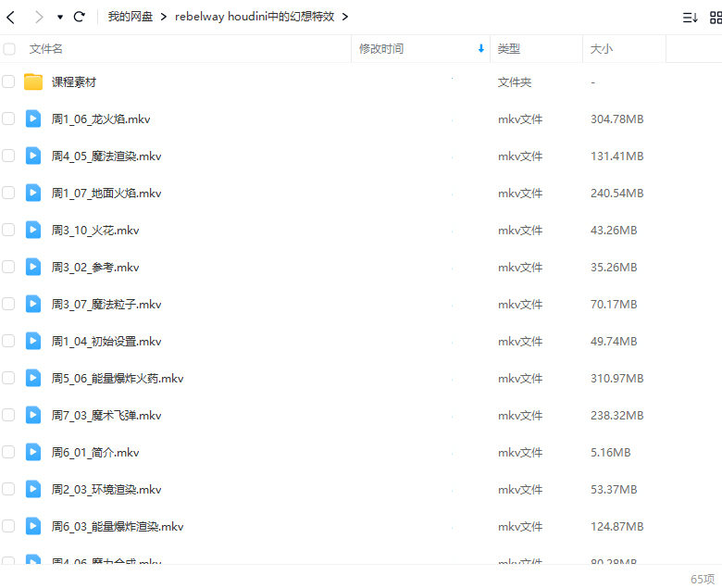This screenshot has height=588, width=722.
Task: Tick the checkbox for 周6_01_简介.mkv
Action: pos(8,452)
